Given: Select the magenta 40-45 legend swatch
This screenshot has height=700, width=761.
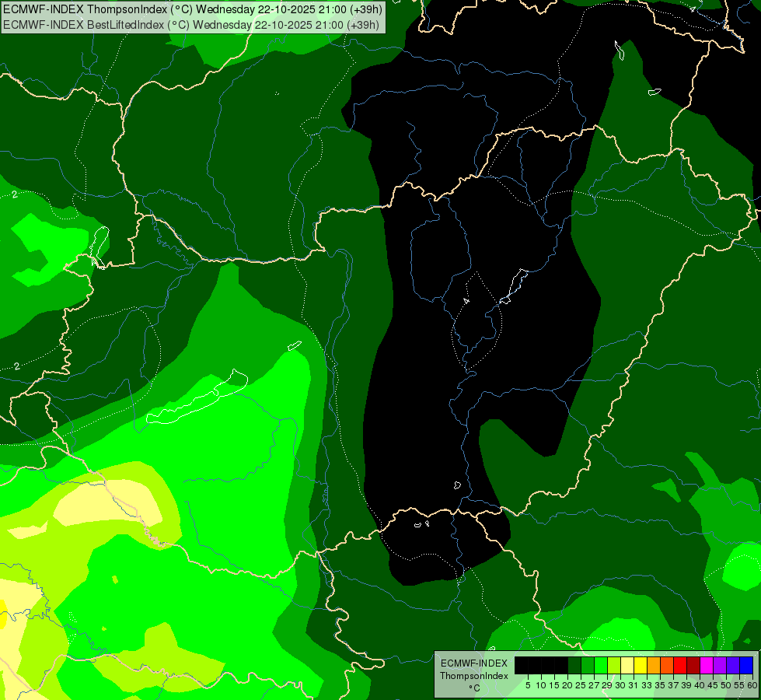Looking at the screenshot, I should [x=707, y=665].
